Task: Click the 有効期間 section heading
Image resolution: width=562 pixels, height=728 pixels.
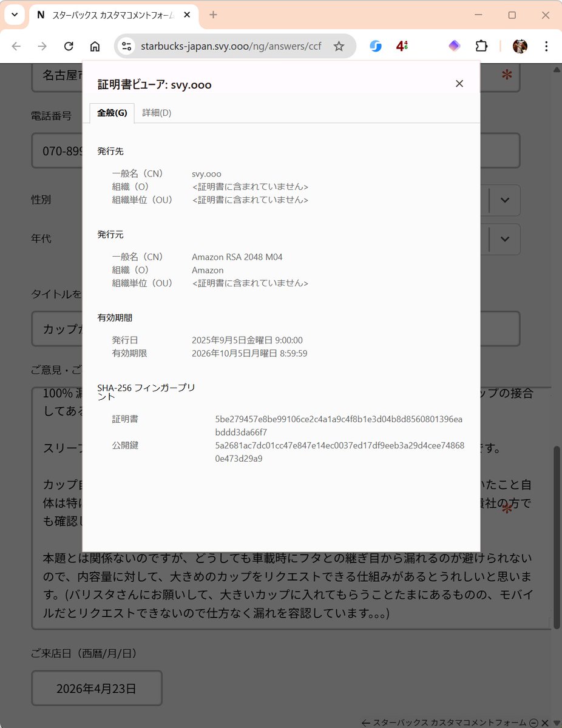Action: [x=115, y=317]
